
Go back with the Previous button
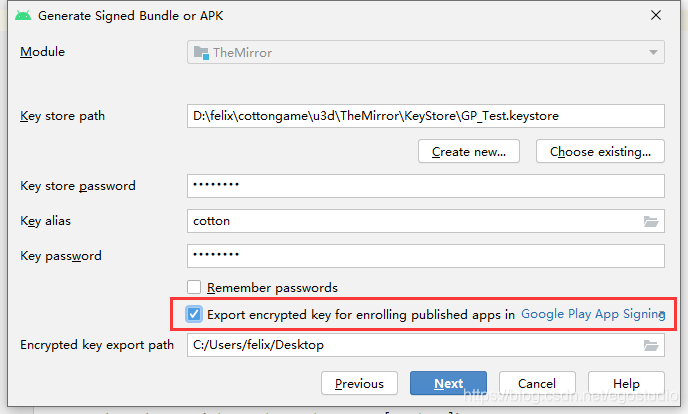click(359, 383)
